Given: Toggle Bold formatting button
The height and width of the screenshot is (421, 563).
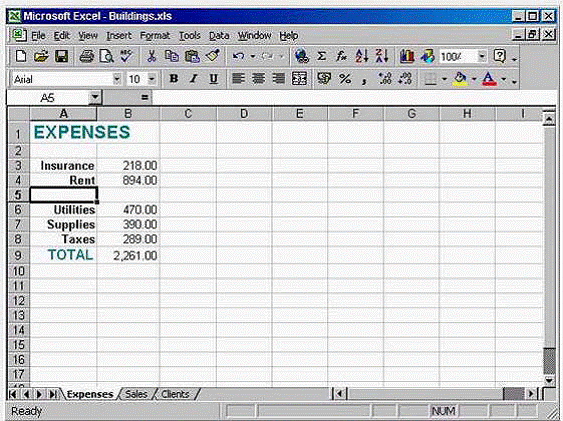Looking at the screenshot, I should [x=174, y=79].
